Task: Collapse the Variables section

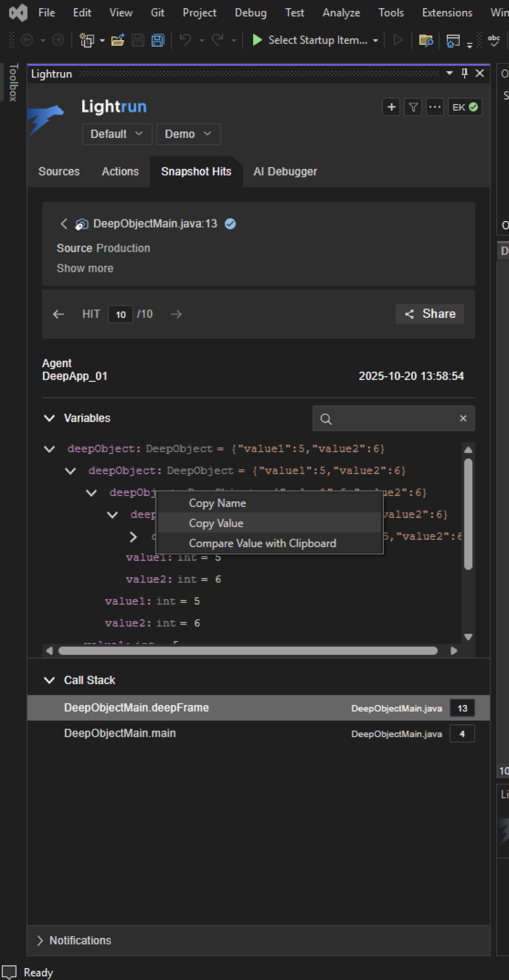Action: [x=49, y=418]
